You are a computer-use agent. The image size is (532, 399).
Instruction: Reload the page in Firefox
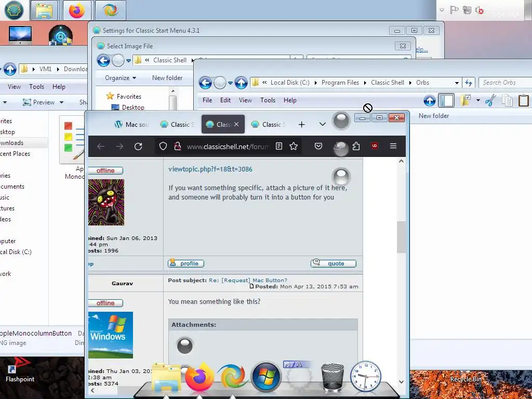click(138, 146)
